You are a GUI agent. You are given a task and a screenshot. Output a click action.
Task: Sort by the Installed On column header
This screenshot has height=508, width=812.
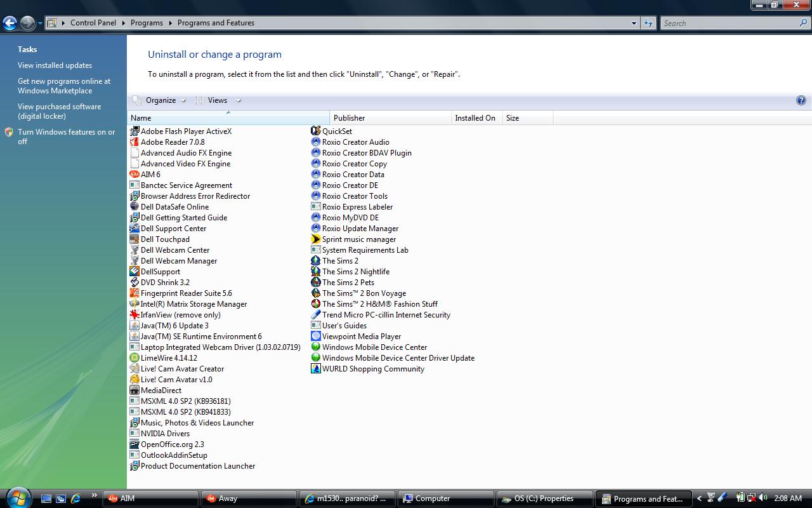476,117
